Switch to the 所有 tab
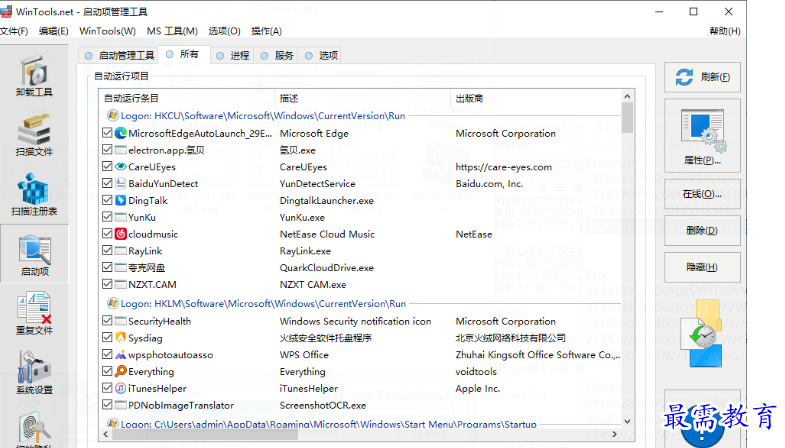785x448 pixels. coord(184,55)
